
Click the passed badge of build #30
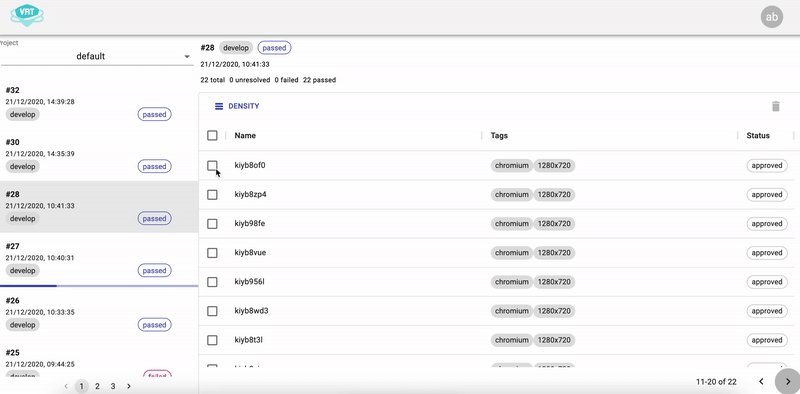[155, 166]
